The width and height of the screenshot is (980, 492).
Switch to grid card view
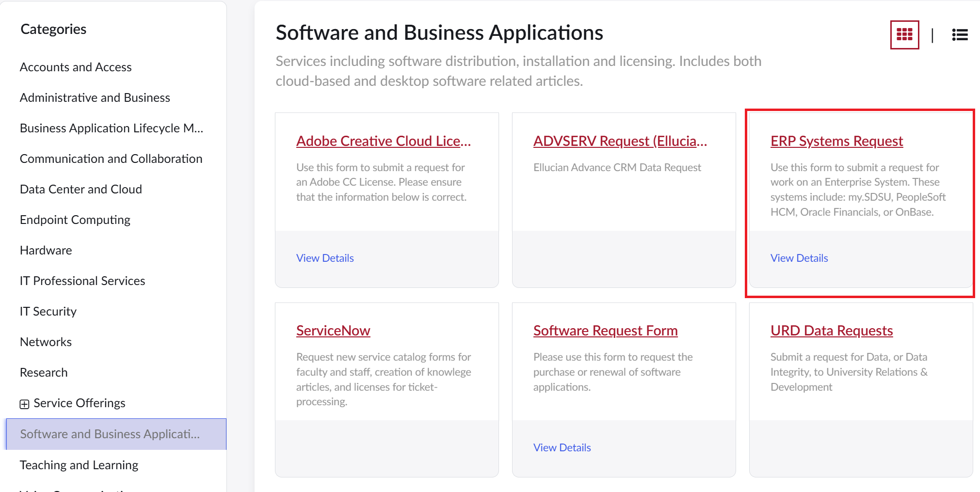point(904,35)
